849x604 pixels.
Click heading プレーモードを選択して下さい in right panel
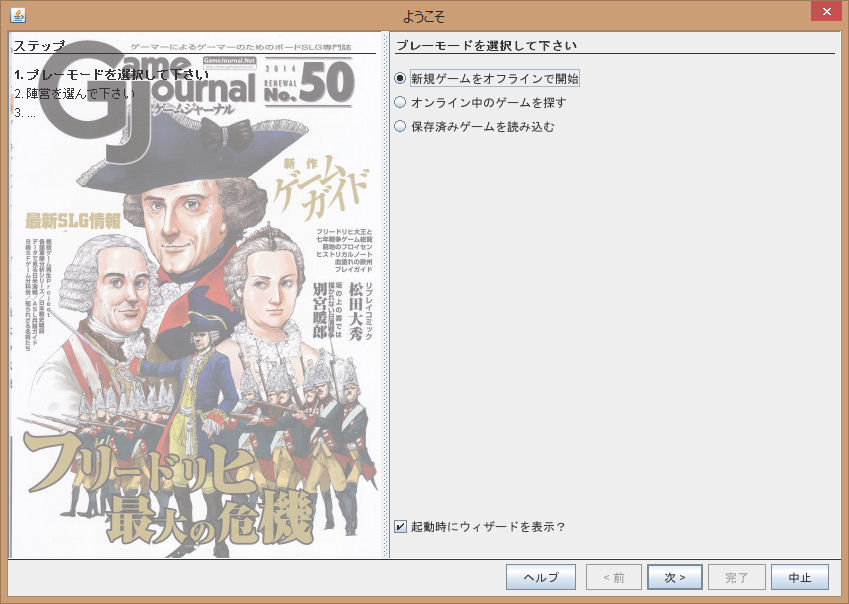(486, 45)
